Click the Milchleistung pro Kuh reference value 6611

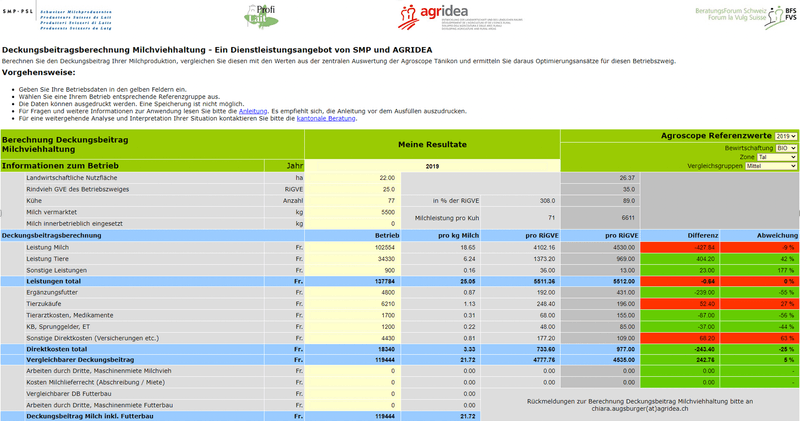(x=601, y=218)
